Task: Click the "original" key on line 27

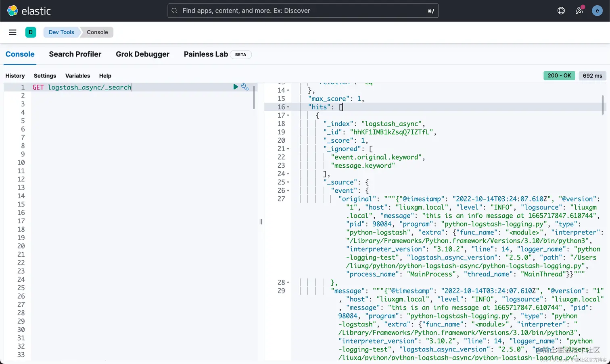Action: pyautogui.click(x=357, y=199)
